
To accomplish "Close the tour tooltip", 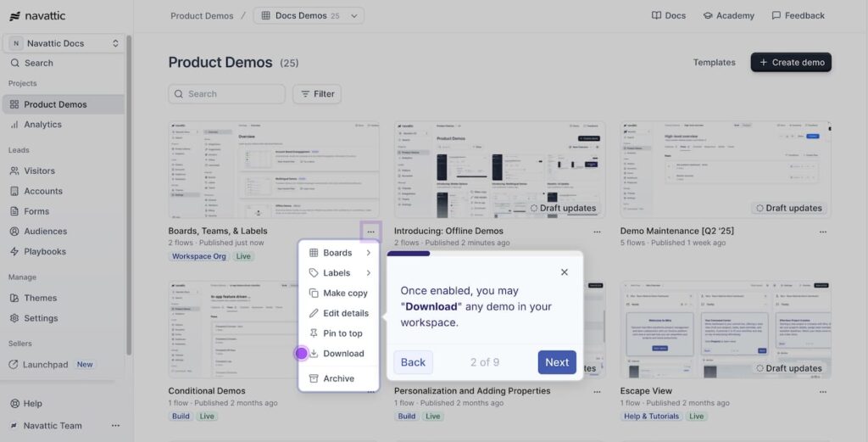I will 564,272.
